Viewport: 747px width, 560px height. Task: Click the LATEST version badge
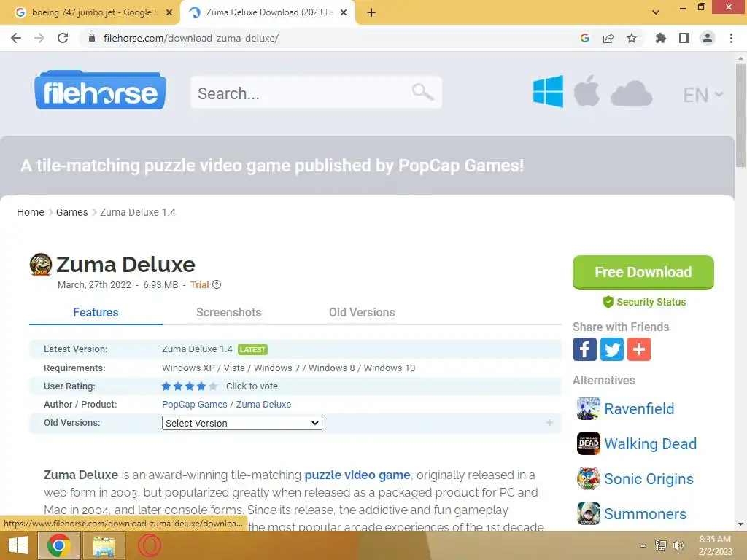(252, 349)
